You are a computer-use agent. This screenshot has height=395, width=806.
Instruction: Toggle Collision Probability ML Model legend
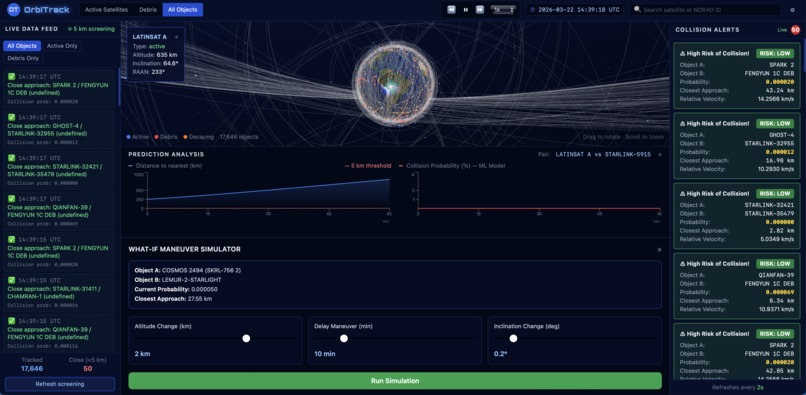point(452,166)
